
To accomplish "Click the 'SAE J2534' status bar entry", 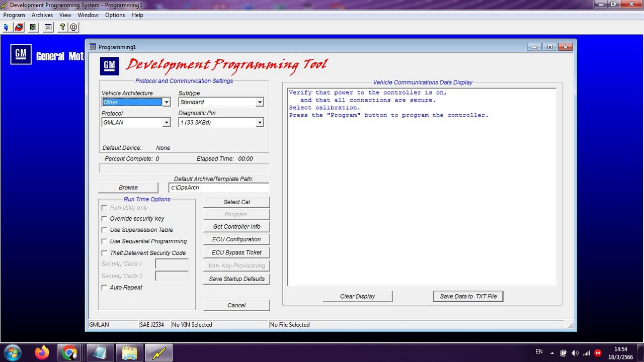I will (x=152, y=325).
